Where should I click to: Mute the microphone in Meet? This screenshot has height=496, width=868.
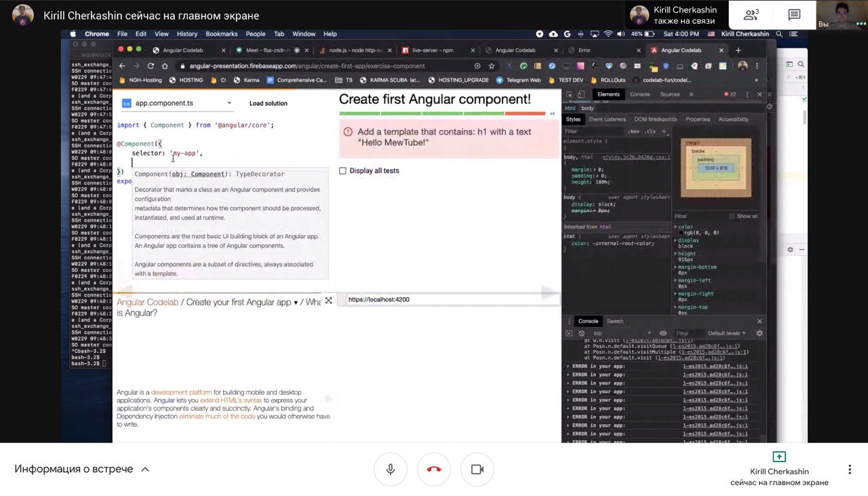(391, 470)
